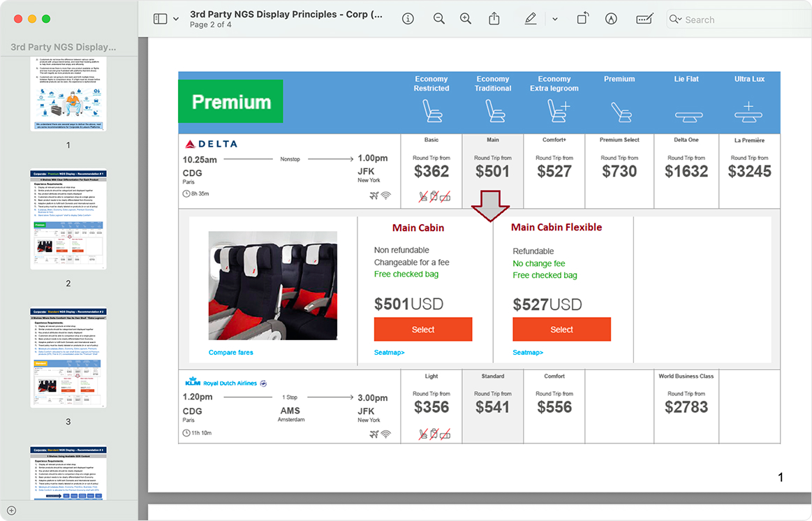This screenshot has height=521, width=812.
Task: Open the Compare fares link
Action: (x=230, y=353)
